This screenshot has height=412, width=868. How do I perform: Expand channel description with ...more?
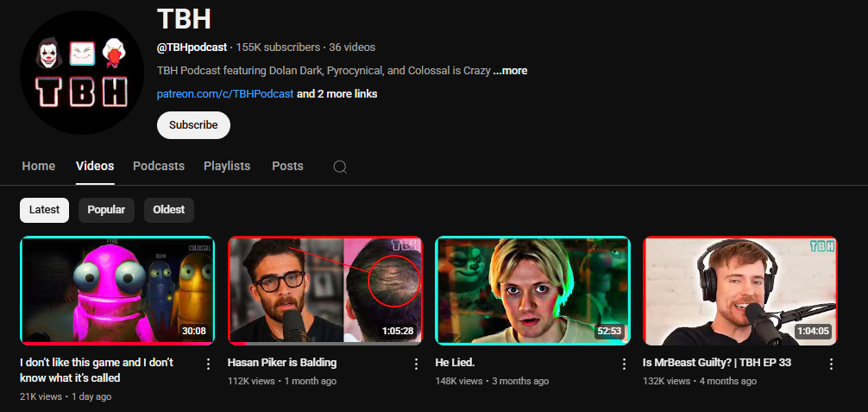[510, 71]
